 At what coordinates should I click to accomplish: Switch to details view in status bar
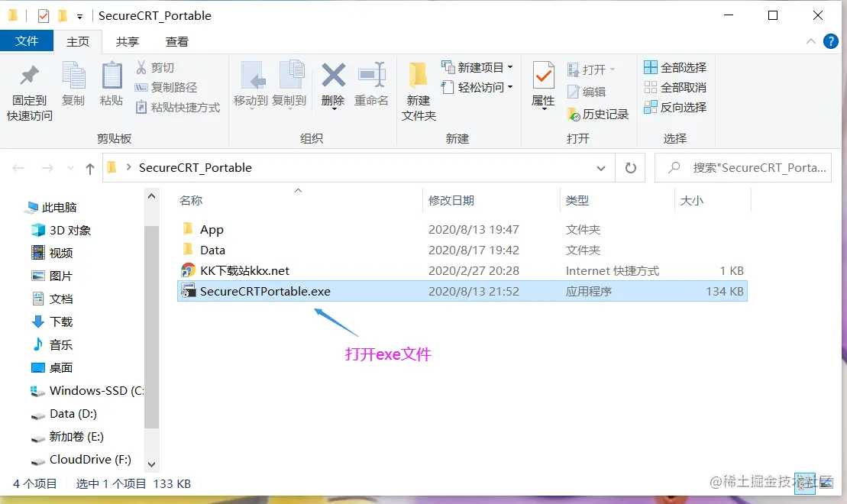(x=805, y=483)
